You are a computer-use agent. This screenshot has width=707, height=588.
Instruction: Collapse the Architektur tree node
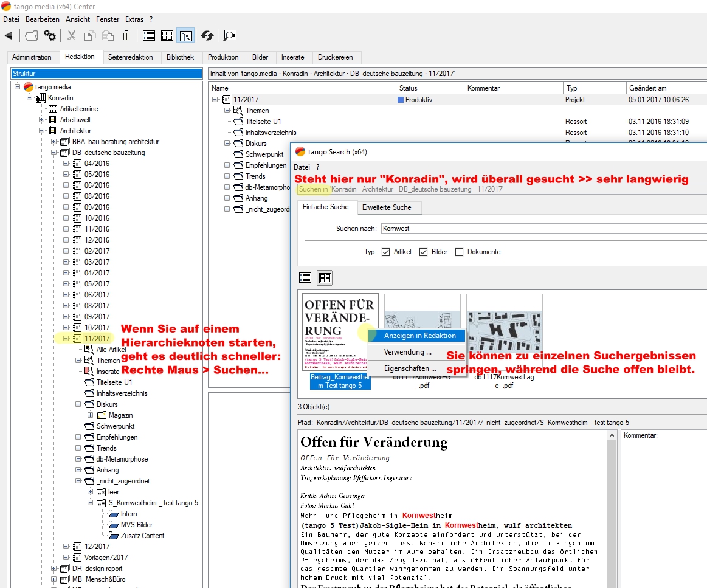point(42,131)
